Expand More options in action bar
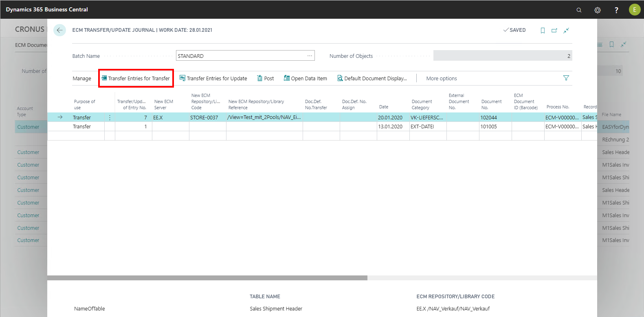The image size is (644, 317). click(441, 79)
